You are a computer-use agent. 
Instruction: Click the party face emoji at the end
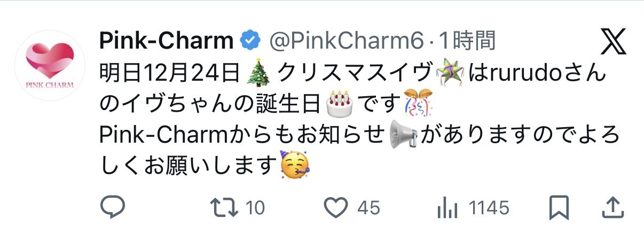pos(295,165)
